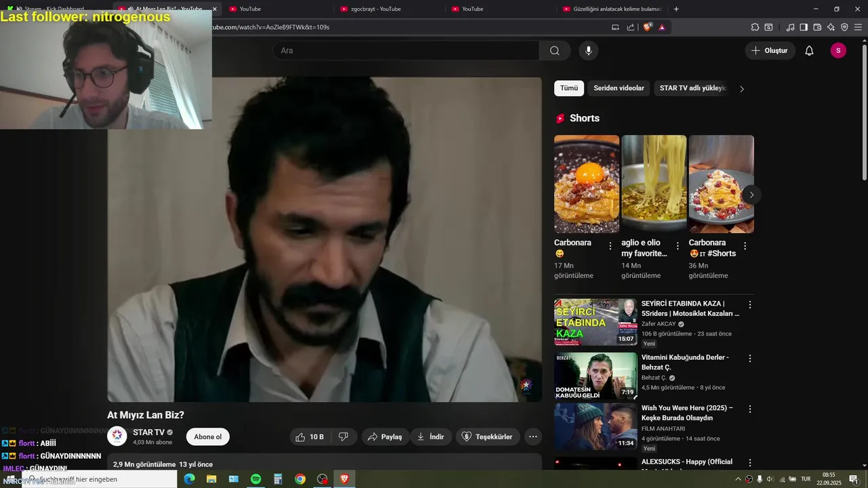Open browser extensions puzzle icon
Viewport: 868px width, 488px height.
point(755,27)
